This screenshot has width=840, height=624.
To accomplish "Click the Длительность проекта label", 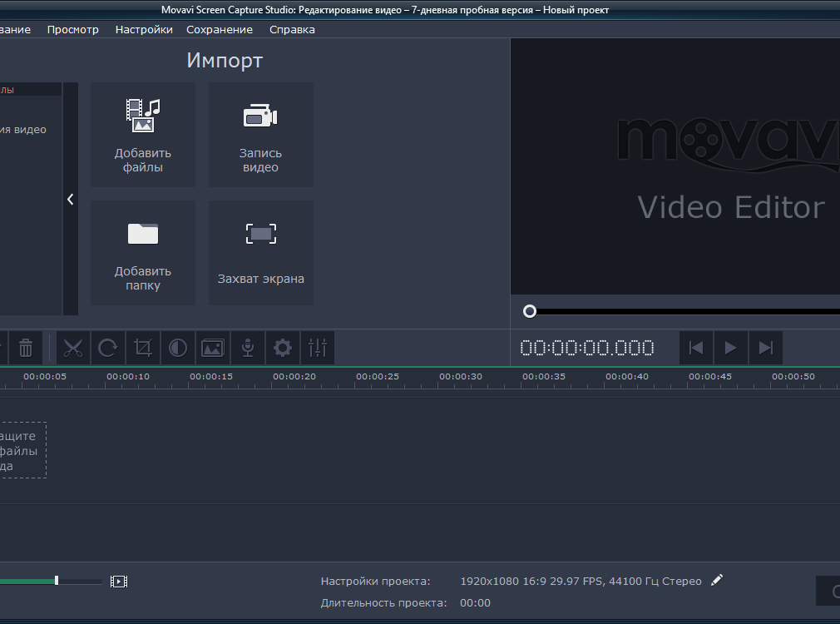I will tap(383, 602).
